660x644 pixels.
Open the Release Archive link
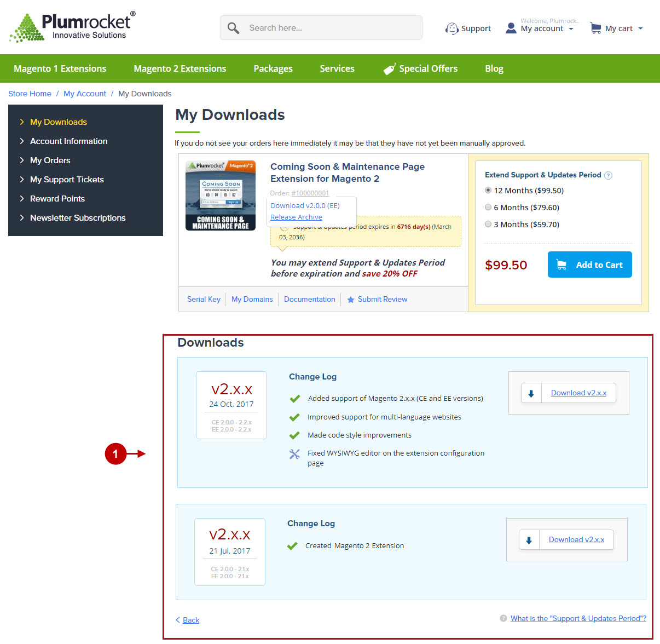(296, 217)
